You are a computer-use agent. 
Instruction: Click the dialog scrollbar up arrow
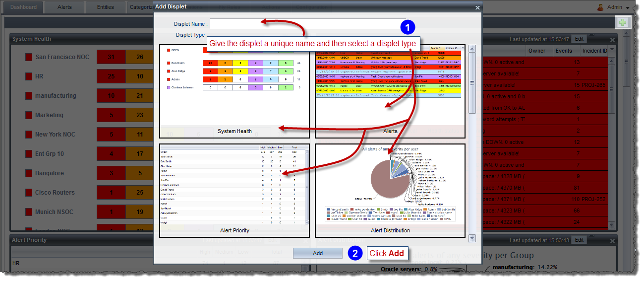(x=472, y=49)
